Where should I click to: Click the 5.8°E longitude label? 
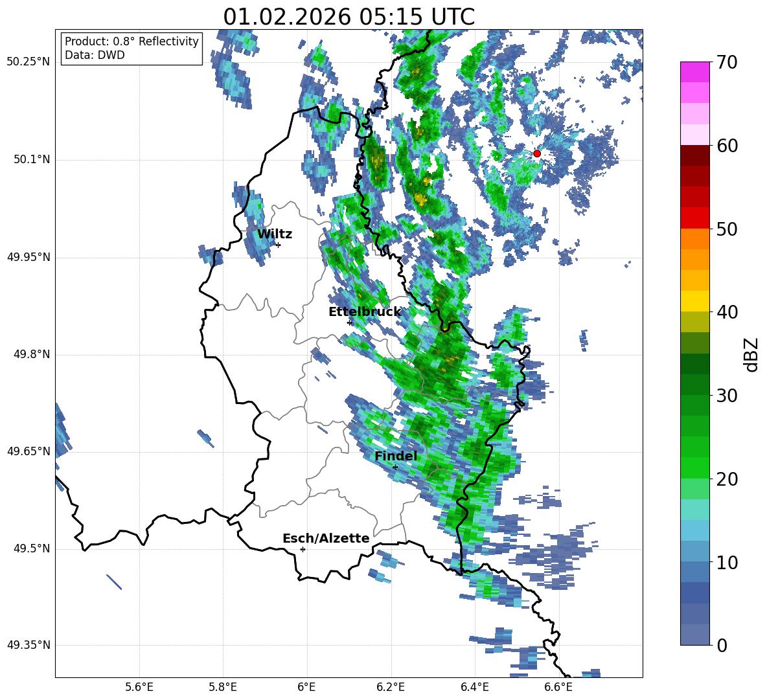click(223, 688)
